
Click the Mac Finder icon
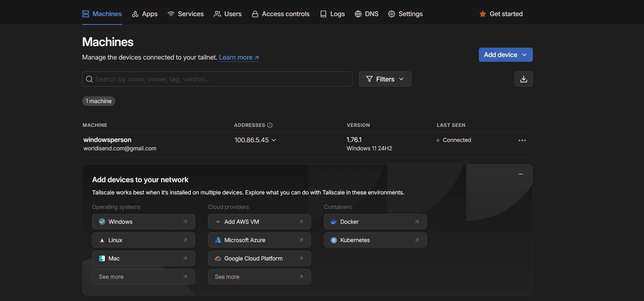click(x=102, y=259)
